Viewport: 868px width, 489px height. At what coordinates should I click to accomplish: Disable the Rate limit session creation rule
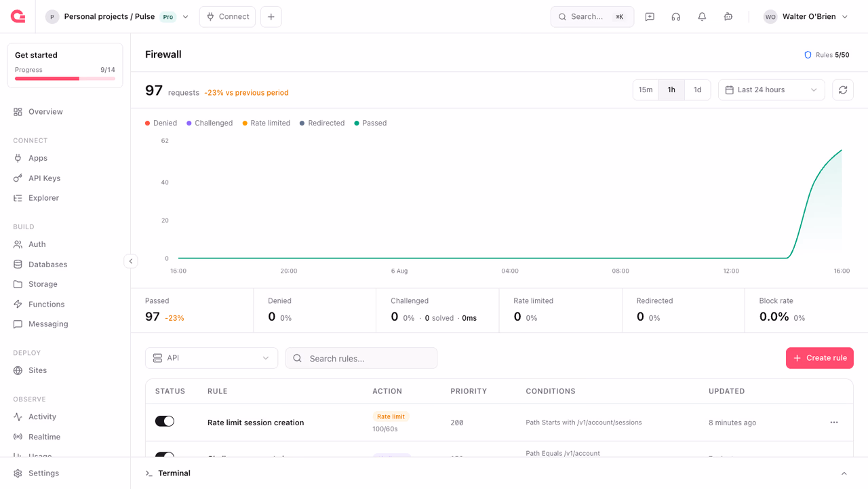coord(165,422)
